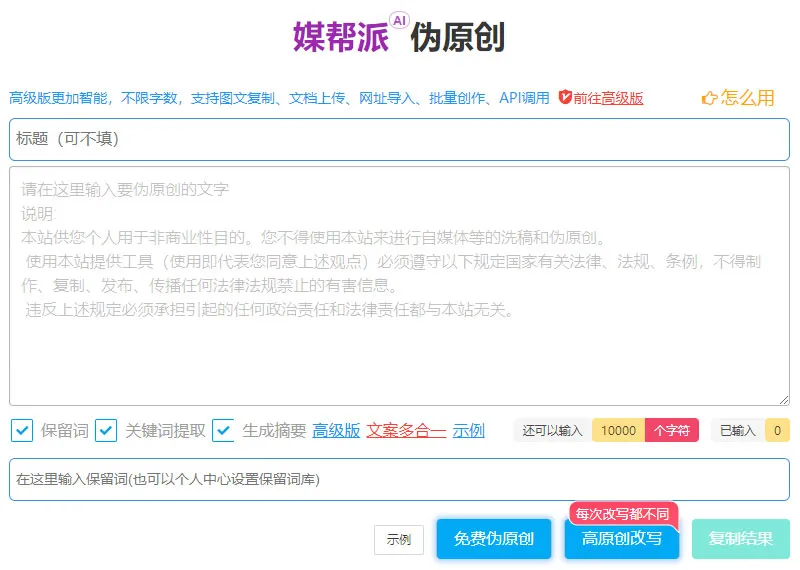
Task: Click the 伪原创 heading text
Action: coord(458,37)
